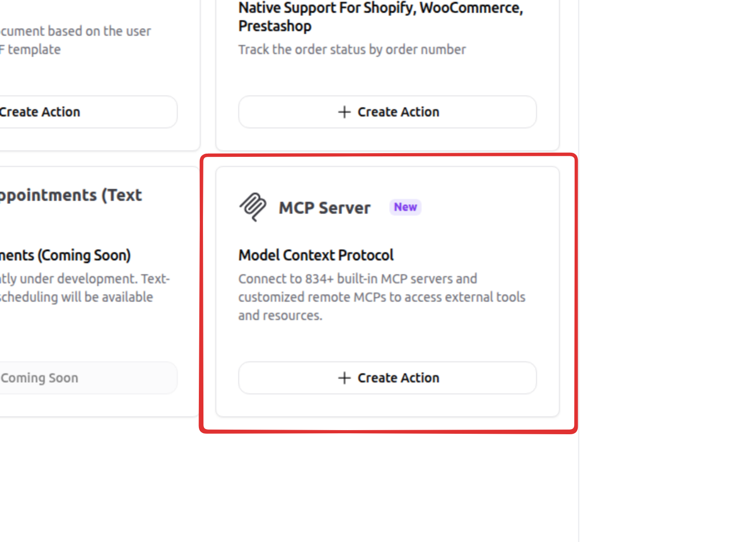Click the 'document based on the user' description
This screenshot has width=756, height=542.
pyautogui.click(x=76, y=31)
